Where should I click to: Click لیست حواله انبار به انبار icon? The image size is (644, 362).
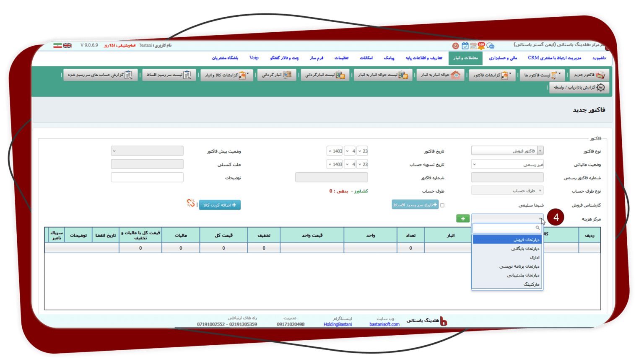point(403,75)
